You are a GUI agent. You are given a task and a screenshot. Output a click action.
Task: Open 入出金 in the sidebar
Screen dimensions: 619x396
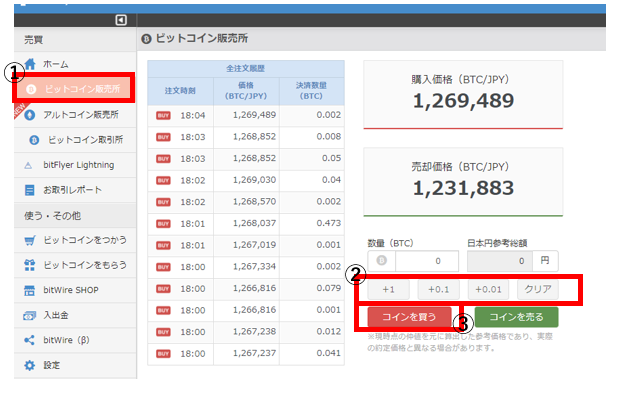[x=75, y=315]
